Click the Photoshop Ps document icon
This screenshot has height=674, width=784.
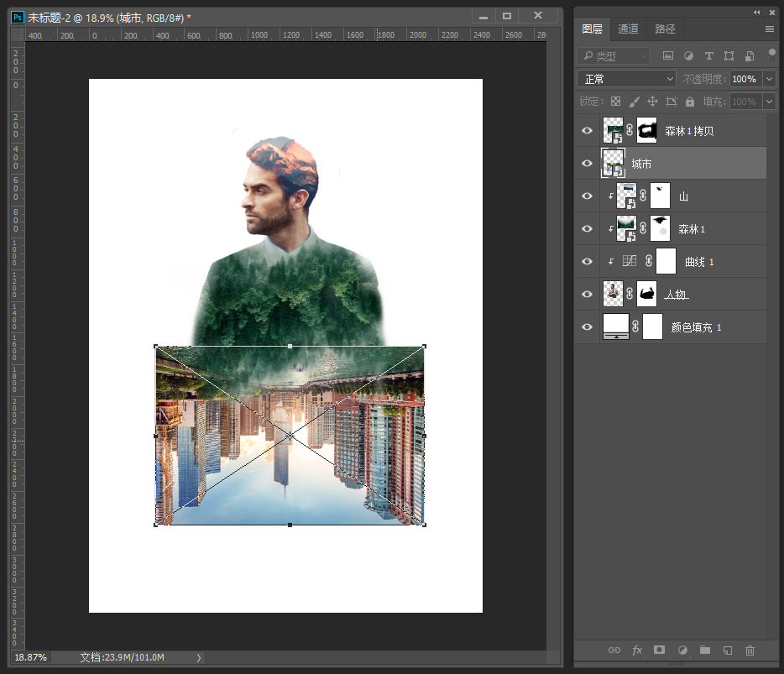(18, 18)
